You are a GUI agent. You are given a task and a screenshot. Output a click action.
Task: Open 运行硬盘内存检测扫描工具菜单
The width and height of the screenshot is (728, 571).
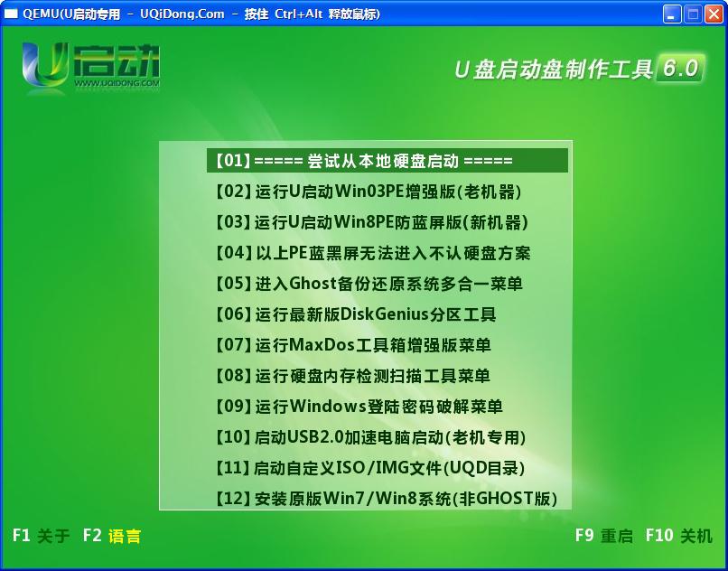click(364, 376)
